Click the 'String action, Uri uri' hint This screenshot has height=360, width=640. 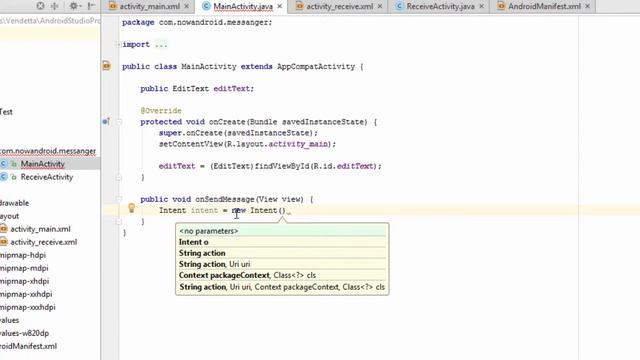click(x=282, y=264)
